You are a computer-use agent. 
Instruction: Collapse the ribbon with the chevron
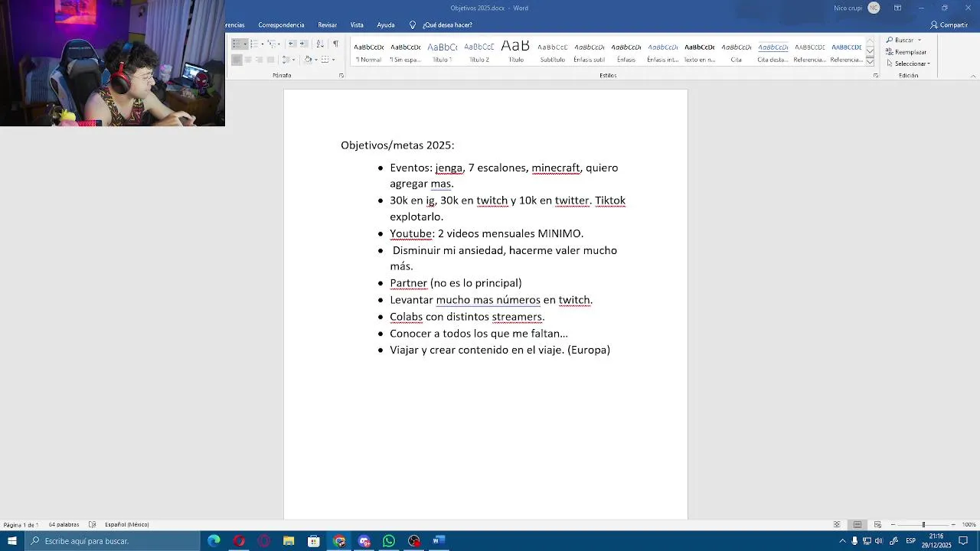[973, 76]
